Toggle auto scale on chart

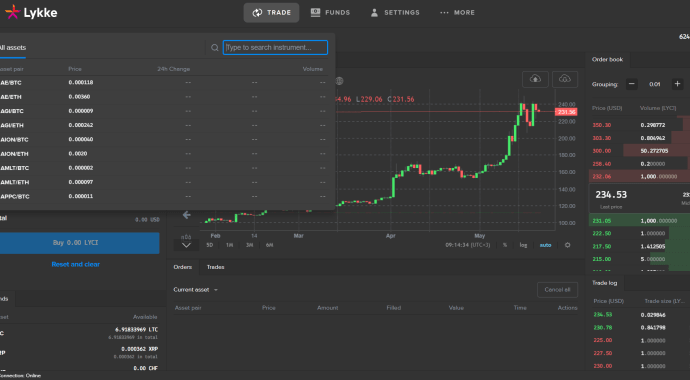point(545,245)
